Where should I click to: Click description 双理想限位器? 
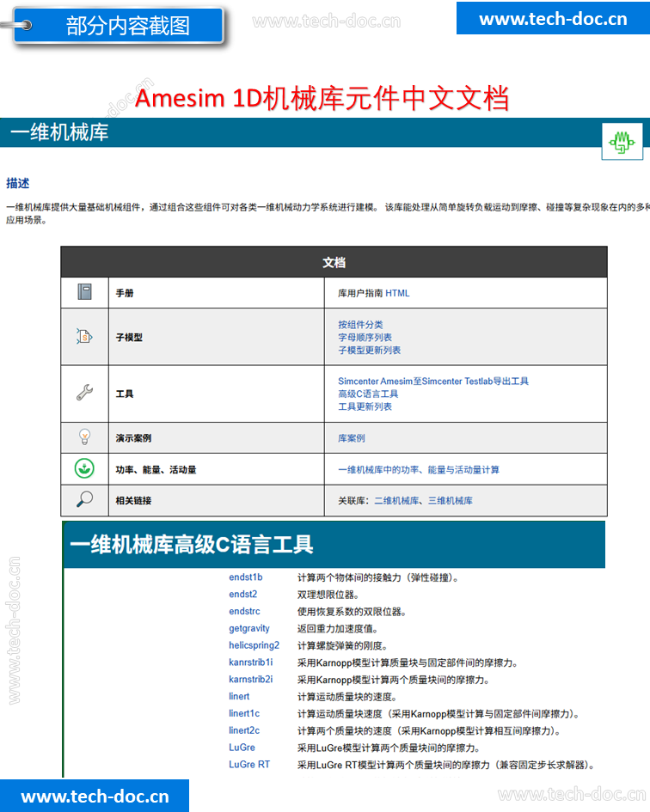[328, 595]
